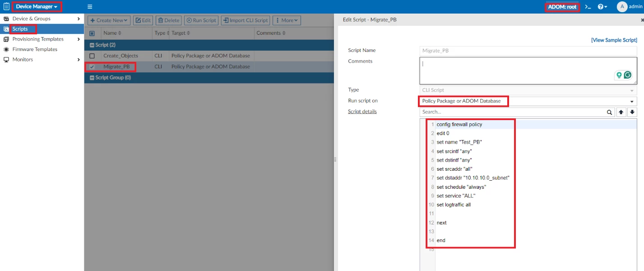This screenshot has height=271, width=644.
Task: Select Device & Groups in sidebar
Action: (x=32, y=19)
